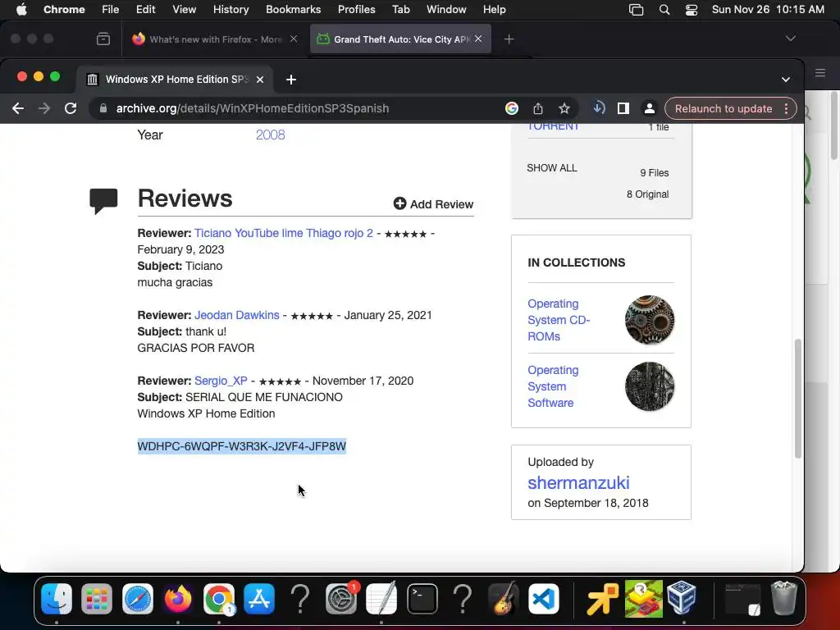Click the 2008 year link
The width and height of the screenshot is (840, 630).
pos(270,135)
